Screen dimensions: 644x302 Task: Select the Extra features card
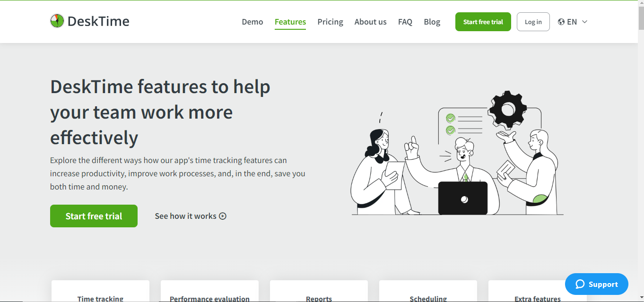[x=537, y=291]
